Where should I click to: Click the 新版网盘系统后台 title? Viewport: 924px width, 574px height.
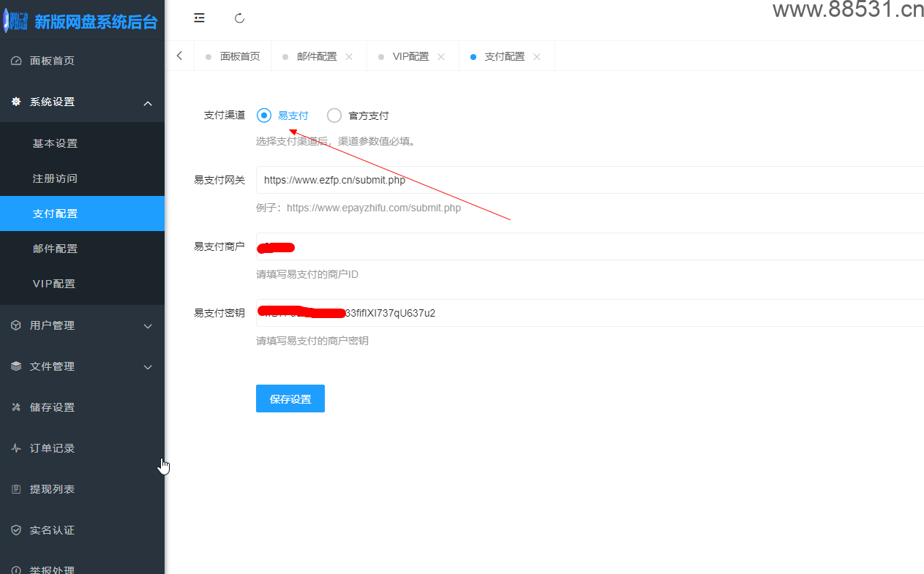click(x=96, y=22)
